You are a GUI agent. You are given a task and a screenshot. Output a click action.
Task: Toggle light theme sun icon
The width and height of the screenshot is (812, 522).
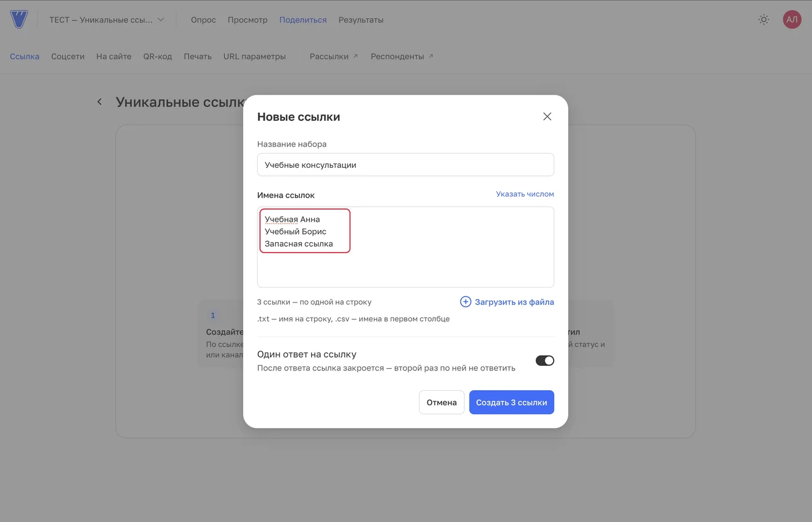(764, 20)
